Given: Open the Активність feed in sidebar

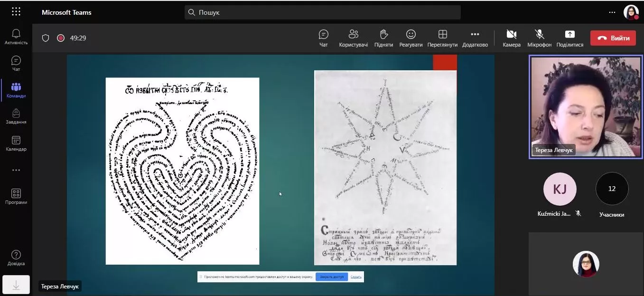Looking at the screenshot, I should point(16,37).
